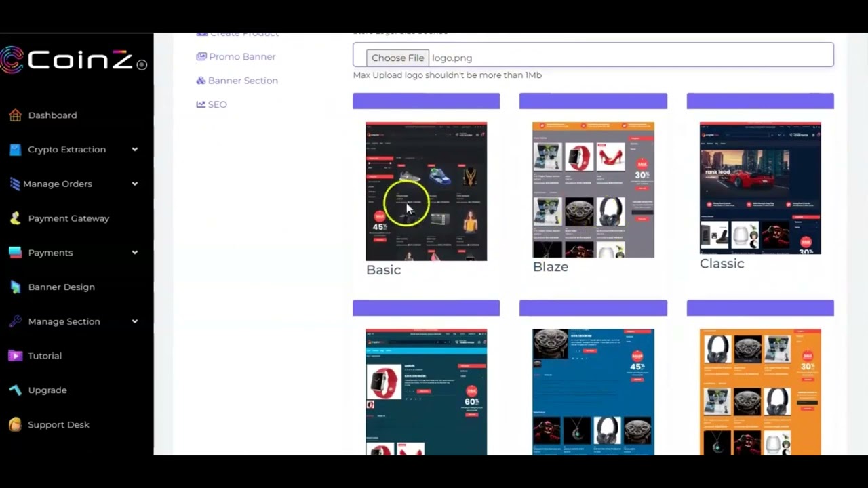This screenshot has width=868, height=488.
Task: Expand the Manage Orders chevron
Action: click(x=134, y=184)
